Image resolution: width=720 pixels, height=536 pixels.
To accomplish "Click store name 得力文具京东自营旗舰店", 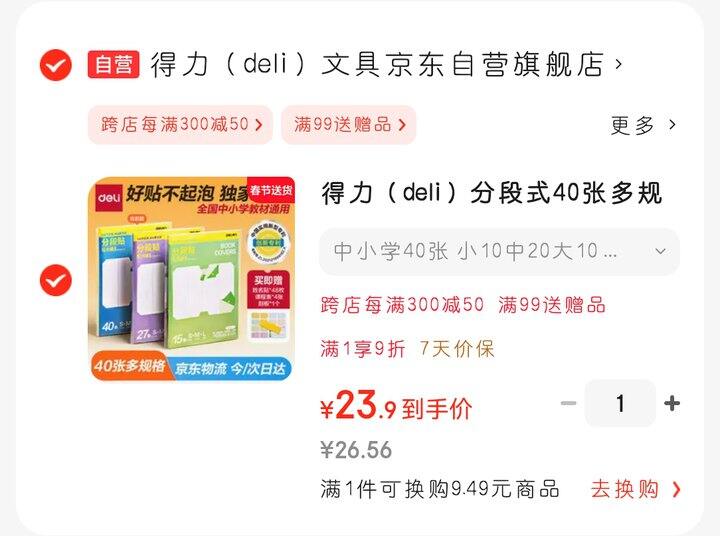I will 377,64.
